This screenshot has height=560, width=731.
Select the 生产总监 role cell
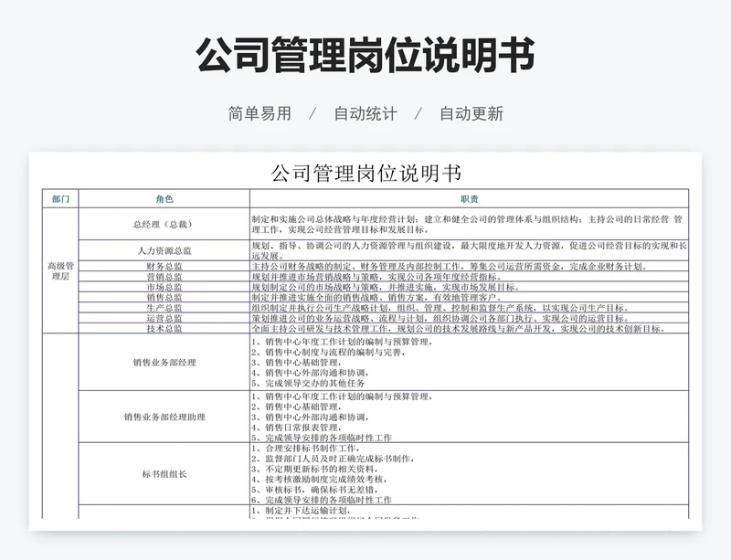coord(164,308)
